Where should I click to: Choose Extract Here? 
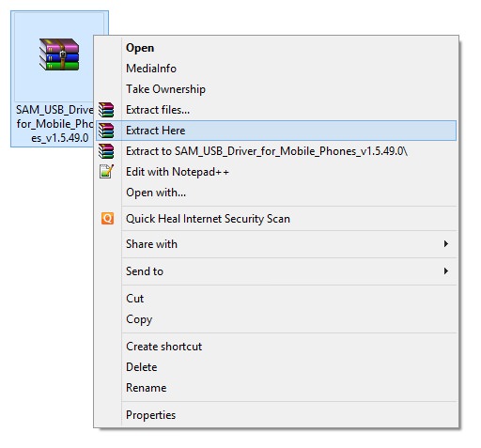[x=276, y=131]
